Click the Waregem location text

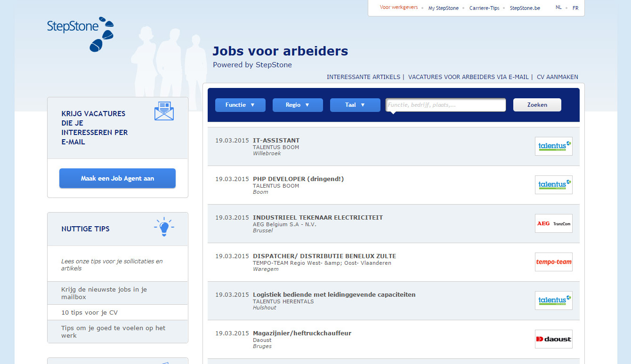[x=266, y=269]
